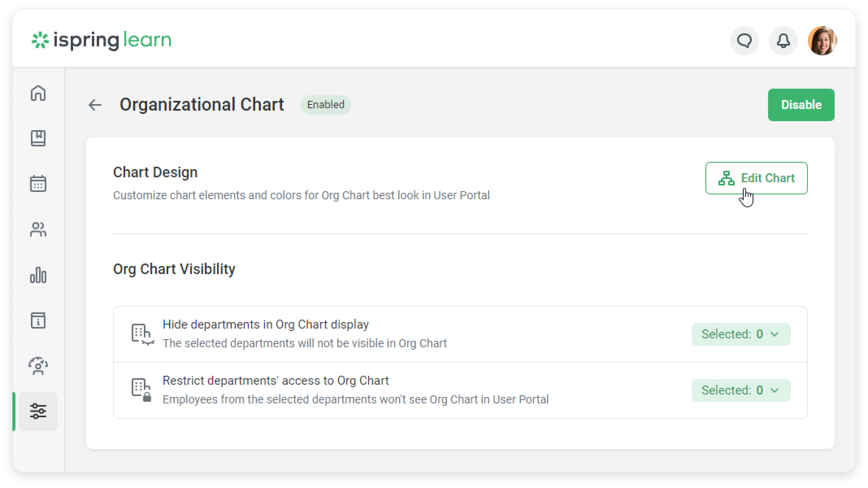Open the performance gauge sidebar icon
The width and height of the screenshot is (868, 488).
point(38,366)
